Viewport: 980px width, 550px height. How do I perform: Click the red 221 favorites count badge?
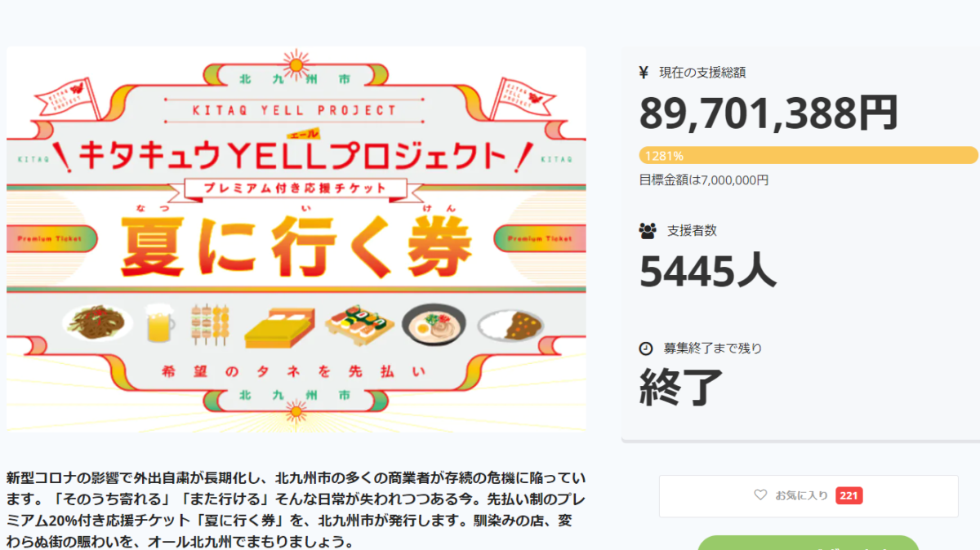(x=849, y=495)
